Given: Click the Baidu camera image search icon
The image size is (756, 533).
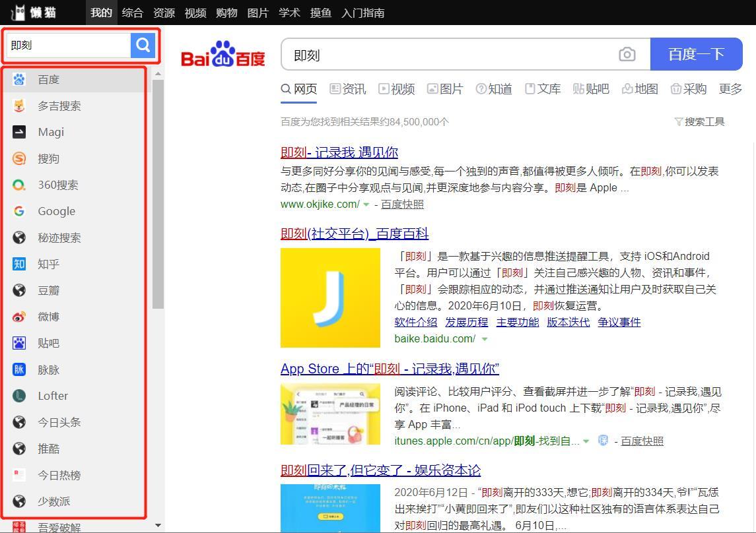Looking at the screenshot, I should pyautogui.click(x=627, y=54).
